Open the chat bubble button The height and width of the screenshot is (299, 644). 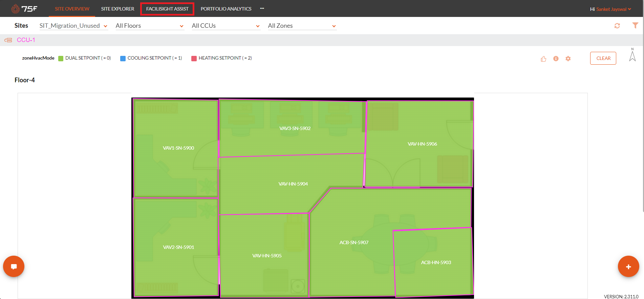coord(14,266)
